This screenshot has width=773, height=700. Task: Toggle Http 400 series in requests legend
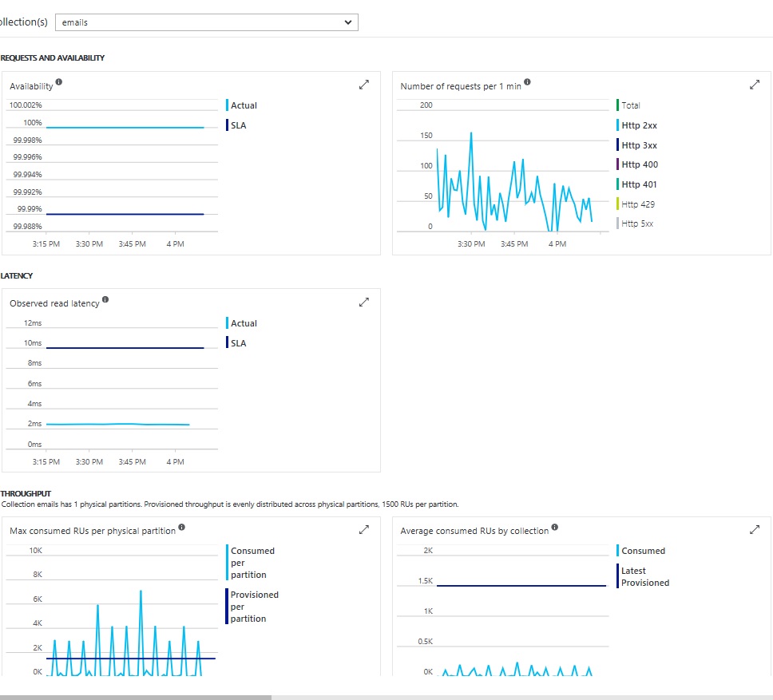pyautogui.click(x=637, y=164)
